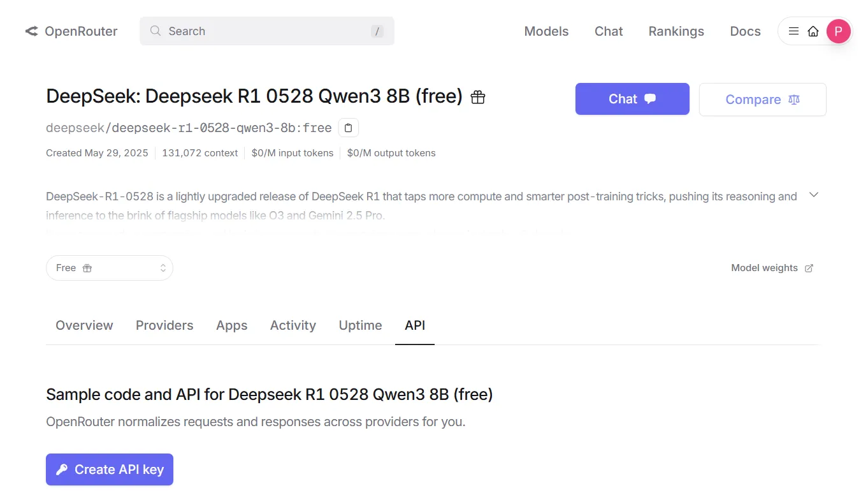This screenshot has height=502, width=868.
Task: Click the 'Sample code and API' heading
Action: [x=269, y=394]
